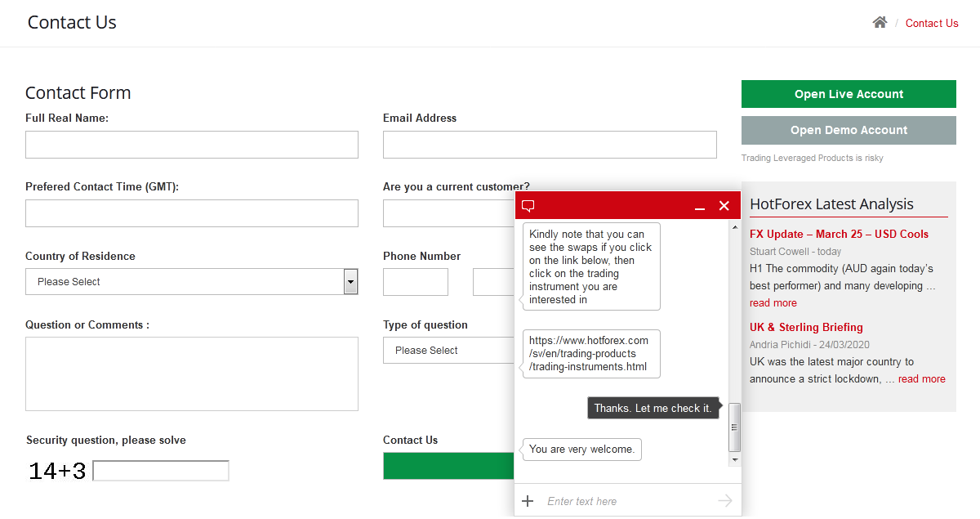The height and width of the screenshot is (519, 980).
Task: Click the 'Kindly note that you can' chat message
Action: click(x=591, y=267)
